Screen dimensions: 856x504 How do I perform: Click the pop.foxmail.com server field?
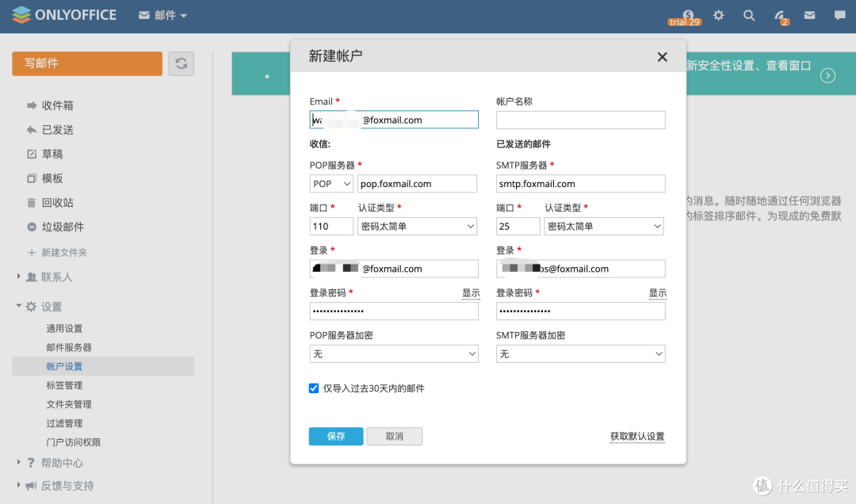417,184
